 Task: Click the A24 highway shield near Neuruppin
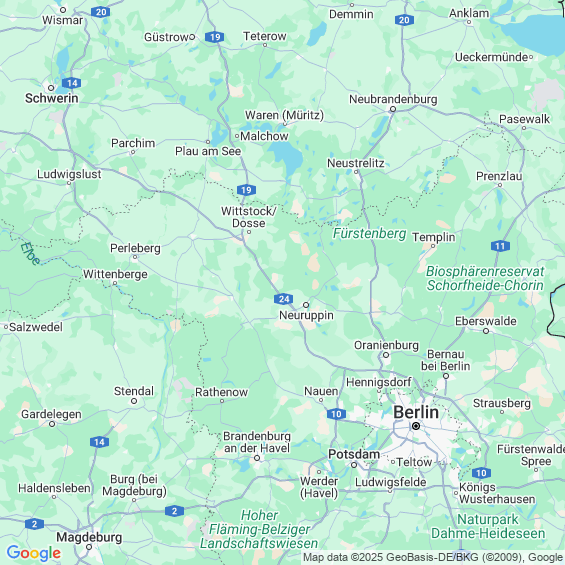(283, 299)
